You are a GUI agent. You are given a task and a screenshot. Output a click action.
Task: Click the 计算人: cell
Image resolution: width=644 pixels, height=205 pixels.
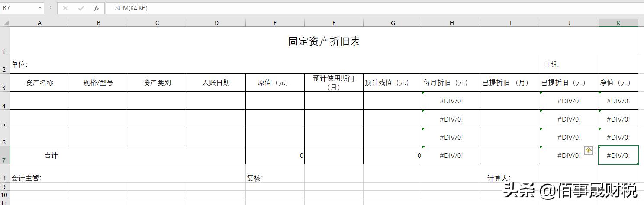(x=510, y=173)
